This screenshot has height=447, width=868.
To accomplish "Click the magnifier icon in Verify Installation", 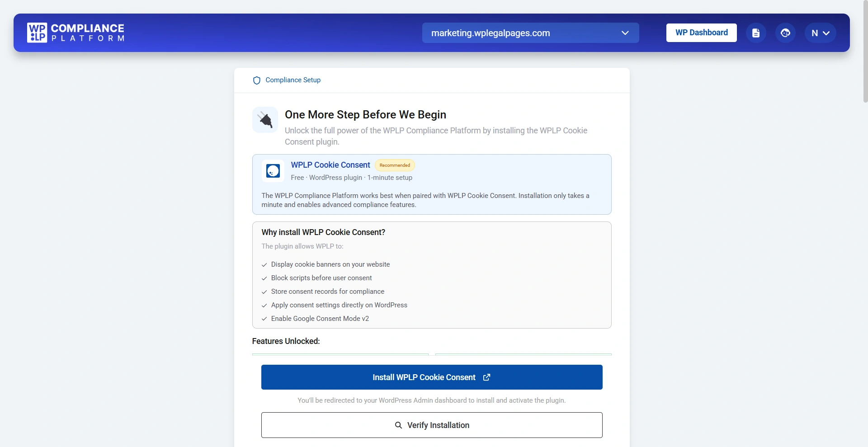I will coord(398,425).
